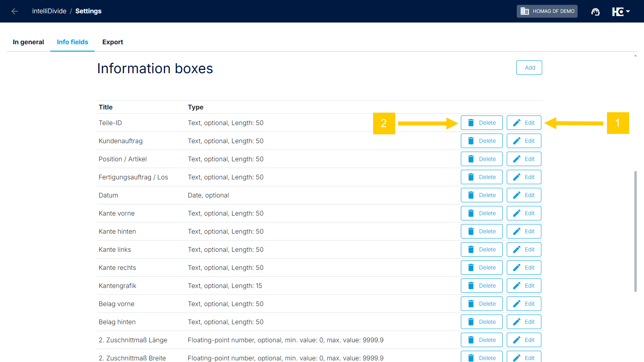Open the intelliDivide breadcrumb link

[x=49, y=11]
